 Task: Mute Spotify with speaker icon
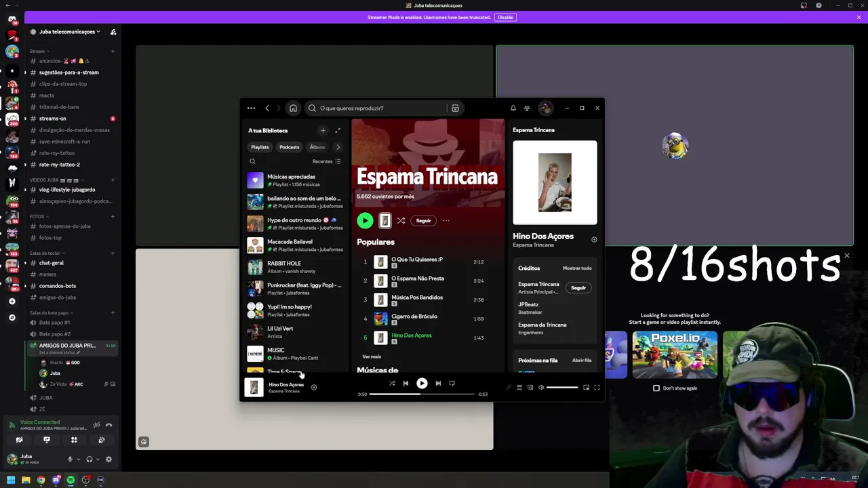[540, 388]
